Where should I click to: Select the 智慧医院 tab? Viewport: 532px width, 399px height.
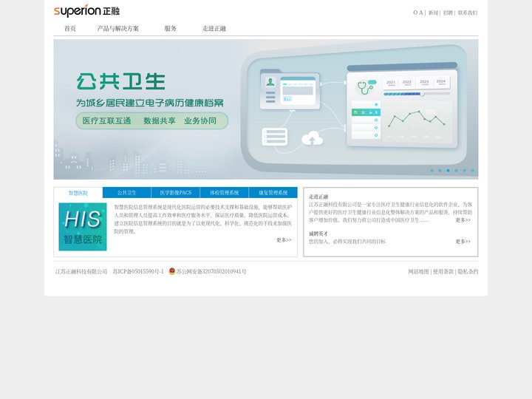pyautogui.click(x=78, y=193)
